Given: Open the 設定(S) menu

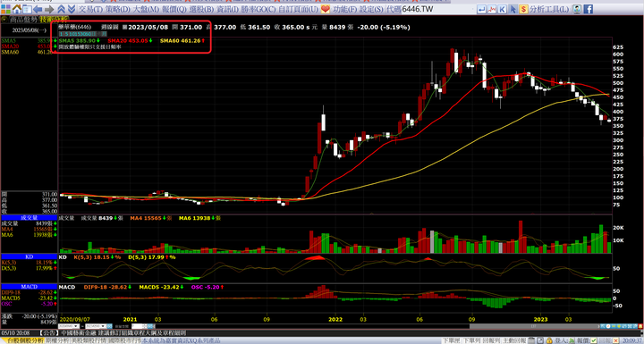Looking at the screenshot, I should tap(372, 9).
